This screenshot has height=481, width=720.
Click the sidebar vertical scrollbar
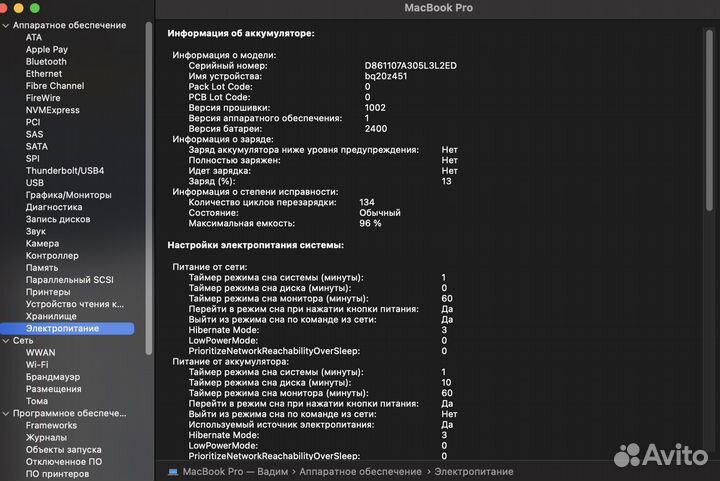tap(149, 180)
